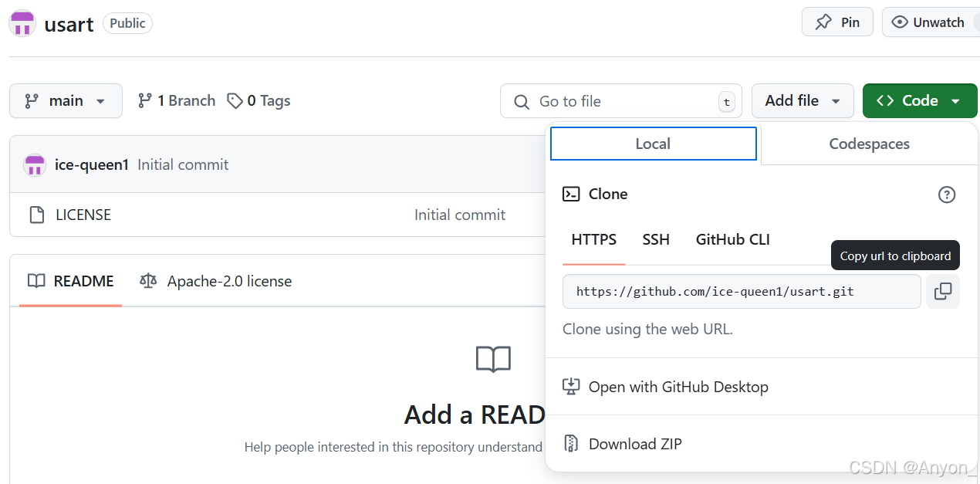Screen dimensions: 980x484
Task: Click the usart repository name
Action: pos(69,24)
